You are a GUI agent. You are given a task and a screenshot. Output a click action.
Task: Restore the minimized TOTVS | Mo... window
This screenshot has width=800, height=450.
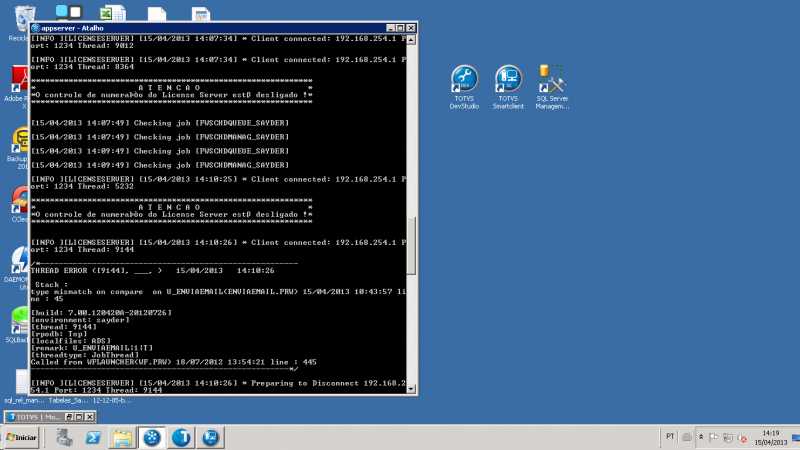pyautogui.click(x=69, y=417)
